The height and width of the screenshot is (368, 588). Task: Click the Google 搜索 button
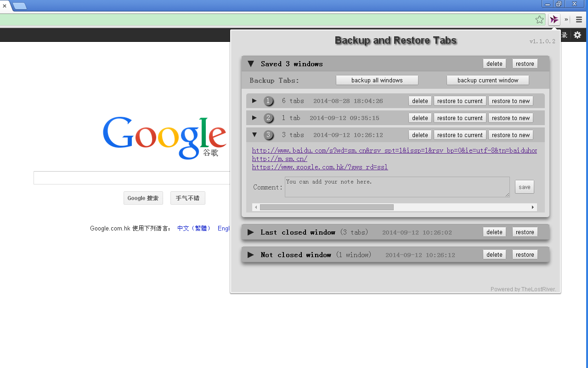[143, 198]
